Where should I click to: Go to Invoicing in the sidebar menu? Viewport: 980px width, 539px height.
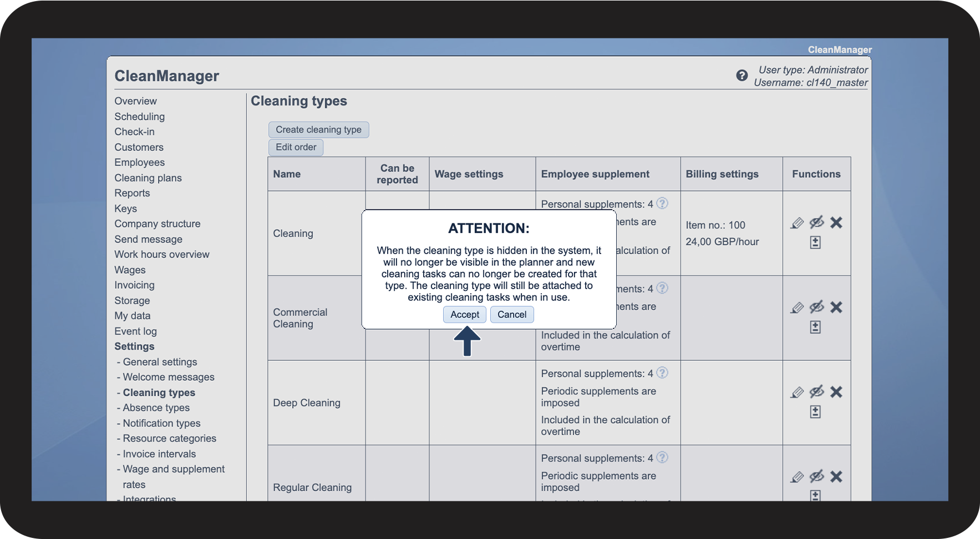[134, 285]
